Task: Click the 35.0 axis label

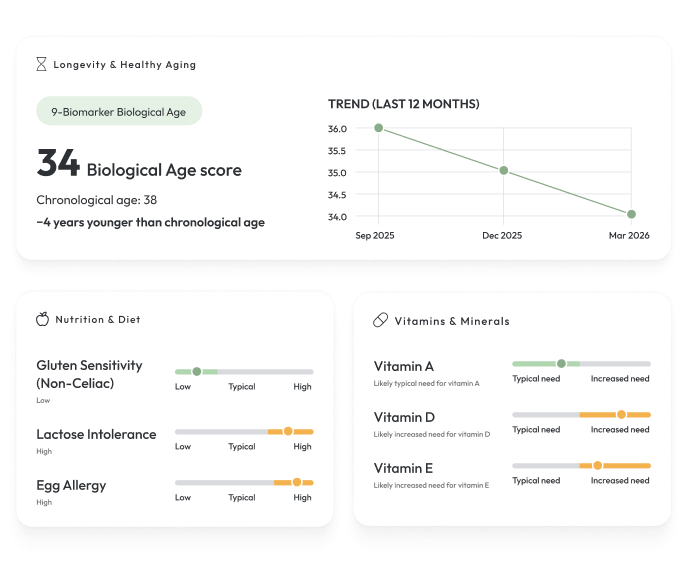Action: 337,173
